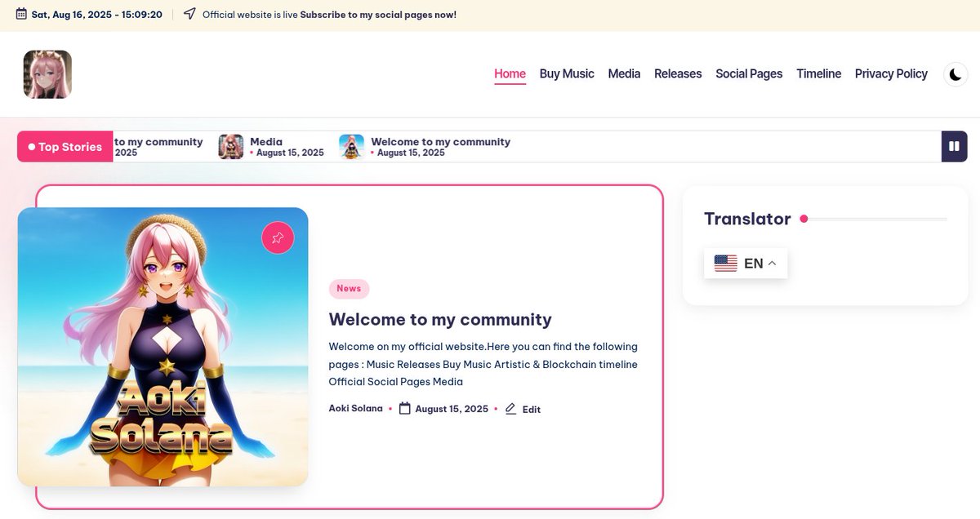The image size is (980, 519).
Task: Click the site logo avatar in the header
Action: 47,74
